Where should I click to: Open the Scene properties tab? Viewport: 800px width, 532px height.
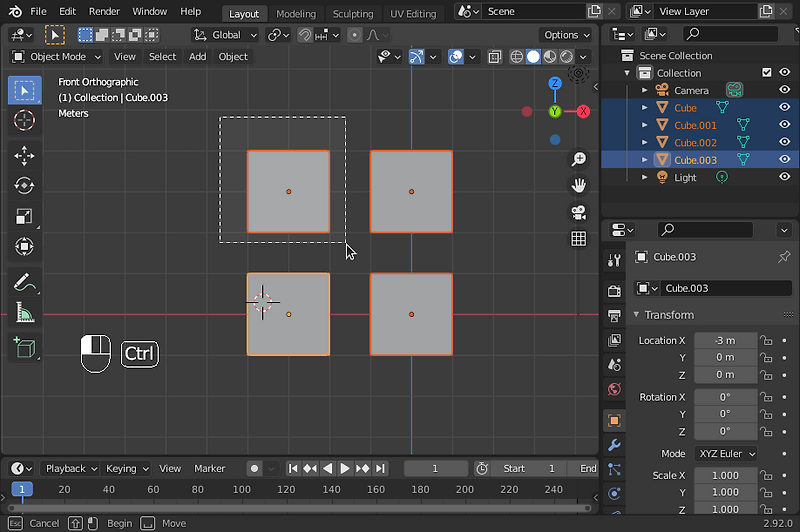pos(614,365)
